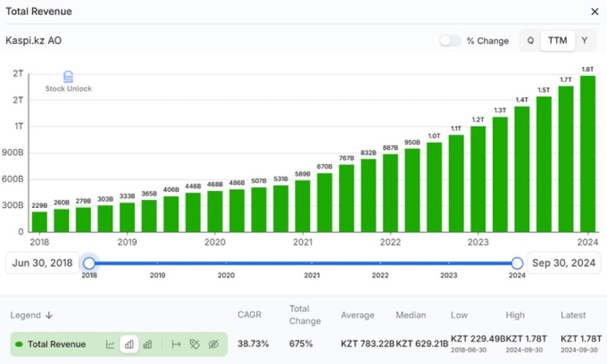Click the Total Change column header
The image size is (607, 364).
click(305, 315)
